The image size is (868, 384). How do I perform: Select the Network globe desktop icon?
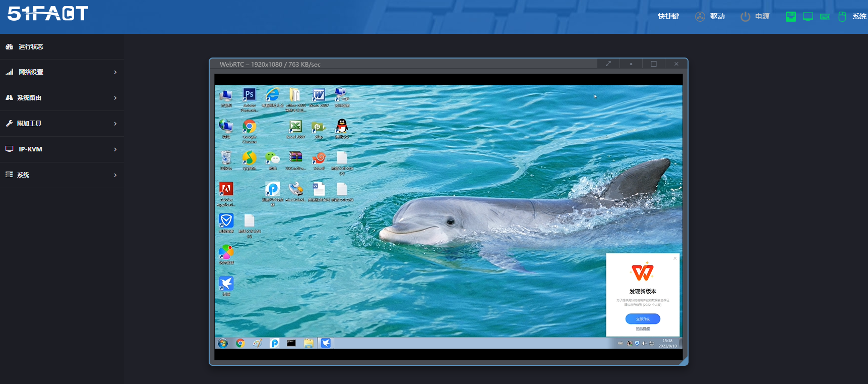tap(226, 129)
